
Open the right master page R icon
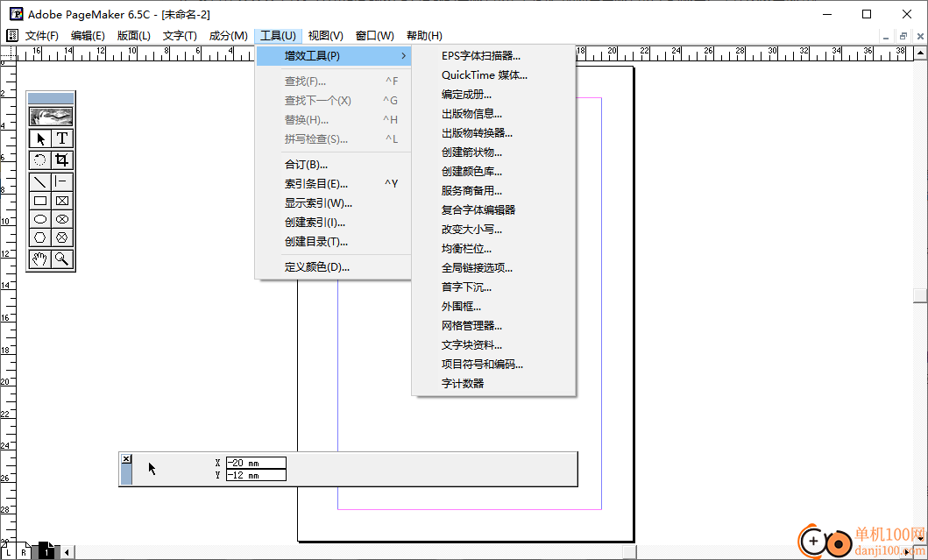tap(24, 552)
